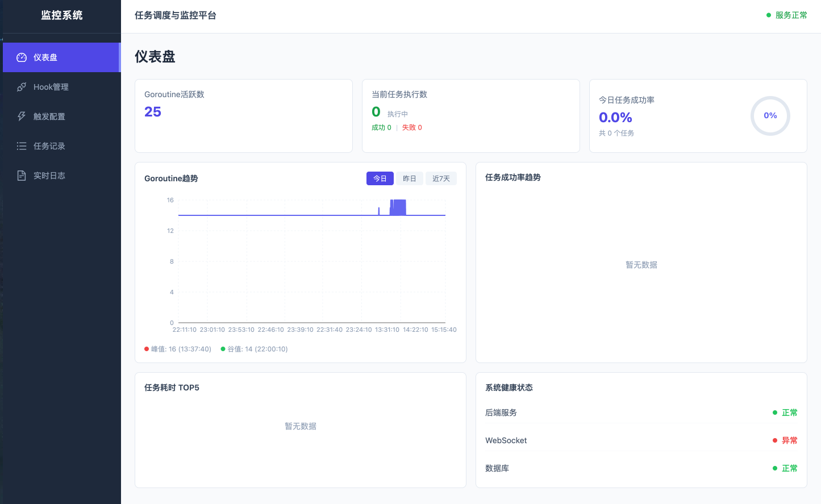This screenshot has width=821, height=504.
Task: Click the 0% circular progress ring
Action: [x=770, y=116]
